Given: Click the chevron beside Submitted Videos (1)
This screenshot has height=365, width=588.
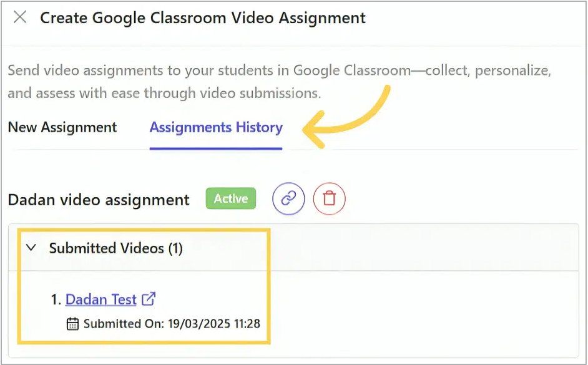Looking at the screenshot, I should pos(31,248).
